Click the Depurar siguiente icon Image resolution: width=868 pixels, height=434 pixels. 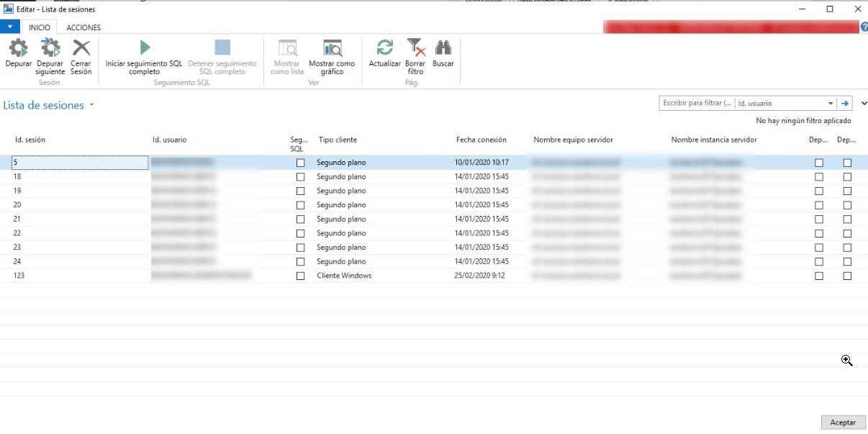click(50, 49)
